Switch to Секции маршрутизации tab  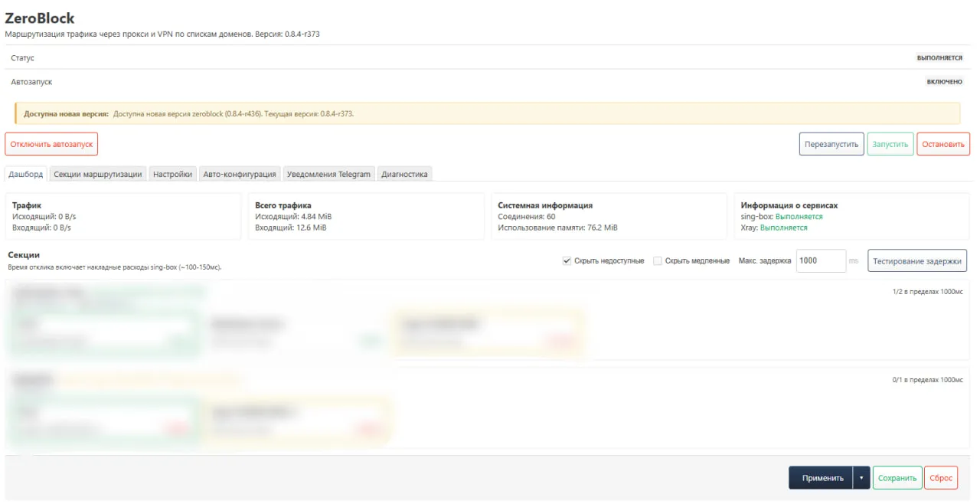(x=98, y=174)
